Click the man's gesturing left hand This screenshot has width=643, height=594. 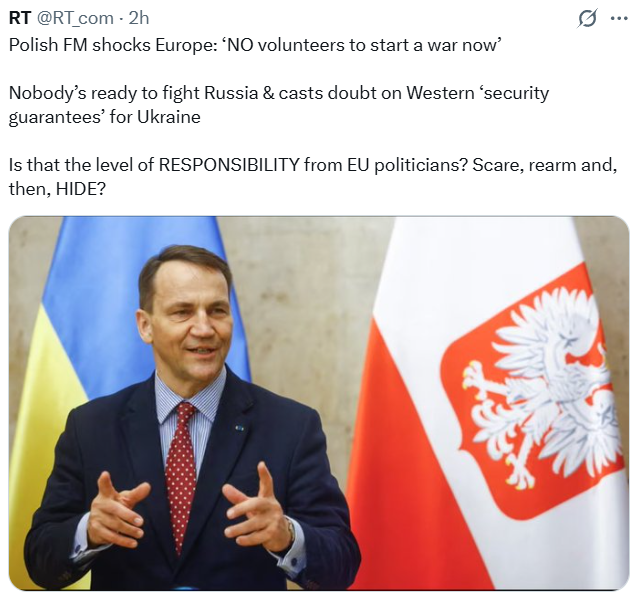[260, 510]
